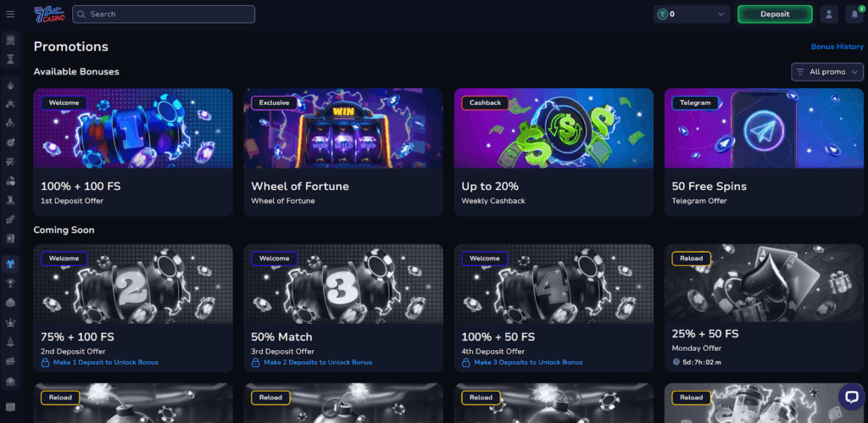This screenshot has width=868, height=423.
Task: Click the crown VIP icon in sidebar
Action: click(x=10, y=322)
